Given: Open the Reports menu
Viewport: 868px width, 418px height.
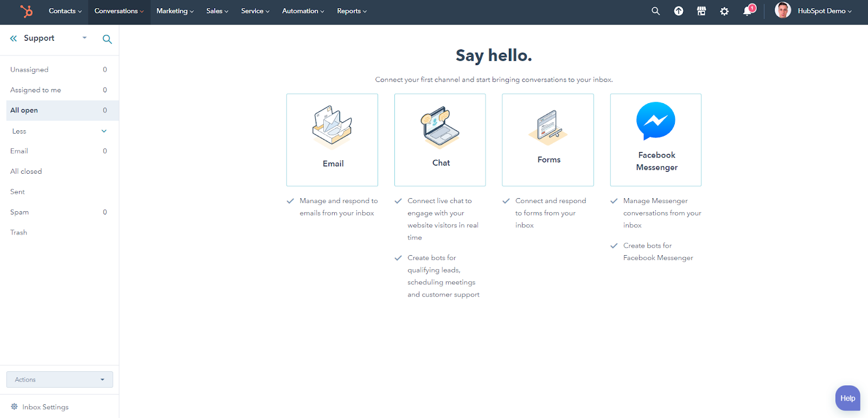Looking at the screenshot, I should [x=352, y=11].
